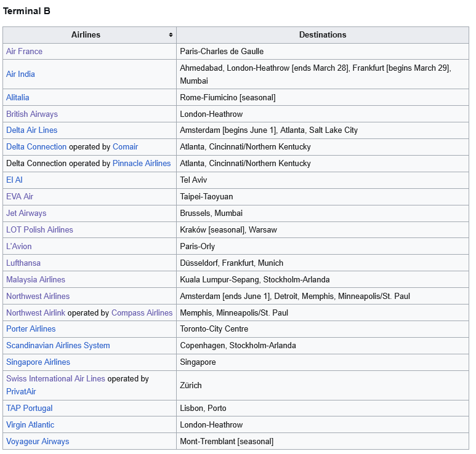The height and width of the screenshot is (454, 476).
Task: Click Malaysia Airlines link
Action: pos(36,280)
